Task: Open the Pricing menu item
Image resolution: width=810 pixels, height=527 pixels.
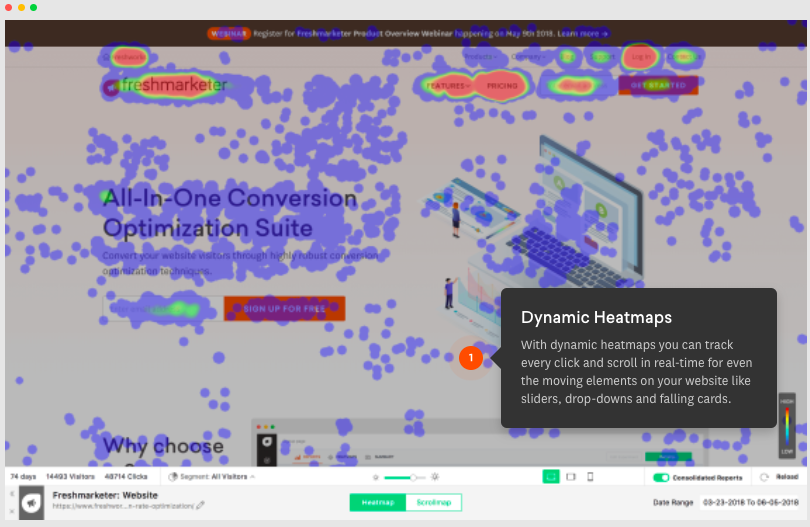Action: tap(502, 86)
